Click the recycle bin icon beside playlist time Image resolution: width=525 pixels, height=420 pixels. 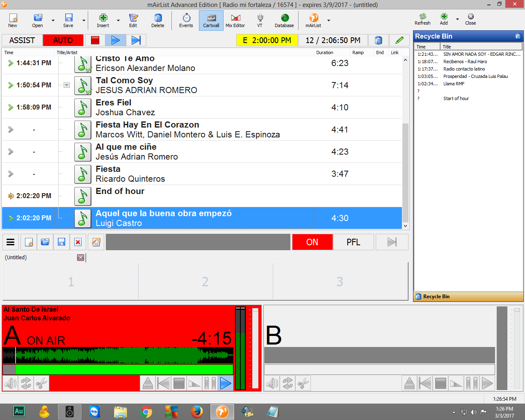[x=379, y=40]
